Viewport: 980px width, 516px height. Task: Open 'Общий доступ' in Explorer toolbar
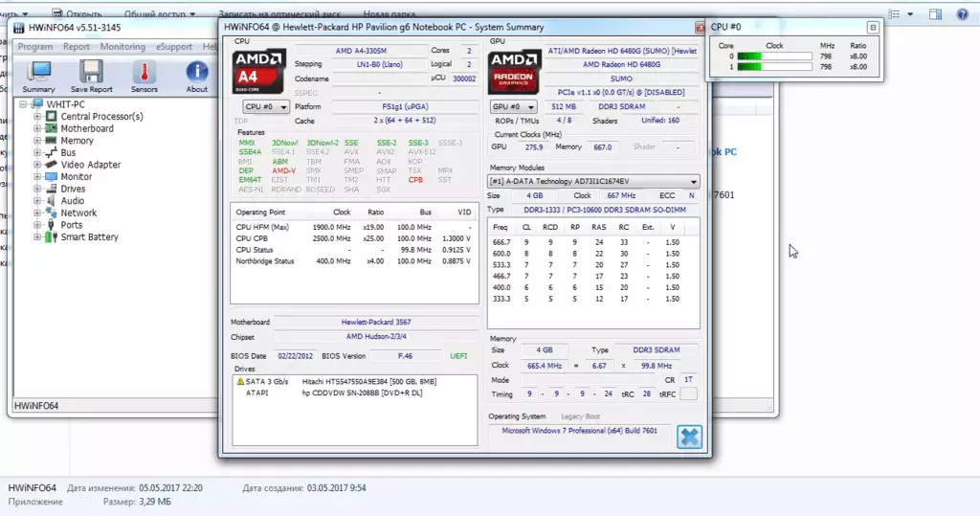(x=160, y=13)
